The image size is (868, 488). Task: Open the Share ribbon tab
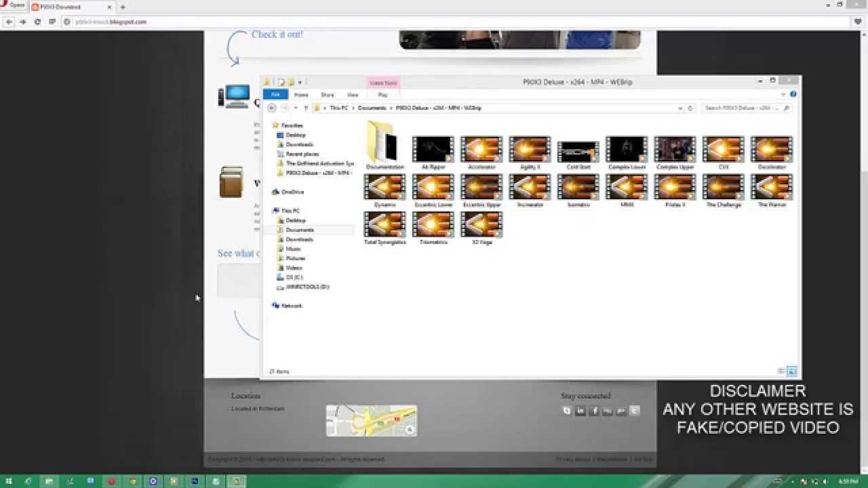tap(327, 95)
